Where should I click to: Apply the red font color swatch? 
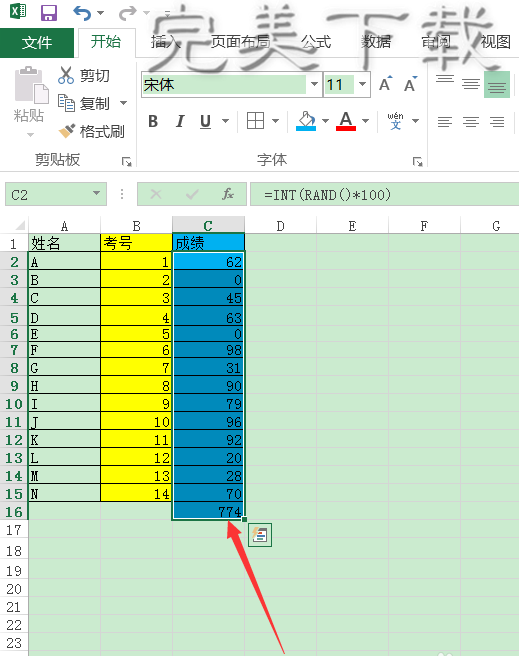(x=346, y=122)
